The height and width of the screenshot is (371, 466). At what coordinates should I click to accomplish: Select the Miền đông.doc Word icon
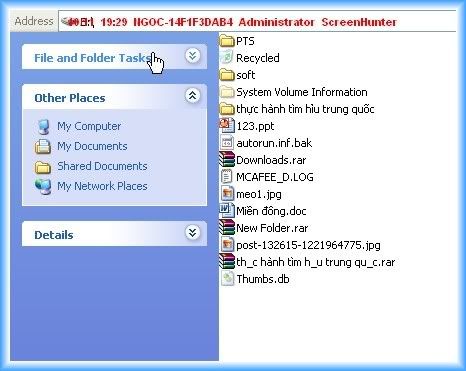coord(227,211)
